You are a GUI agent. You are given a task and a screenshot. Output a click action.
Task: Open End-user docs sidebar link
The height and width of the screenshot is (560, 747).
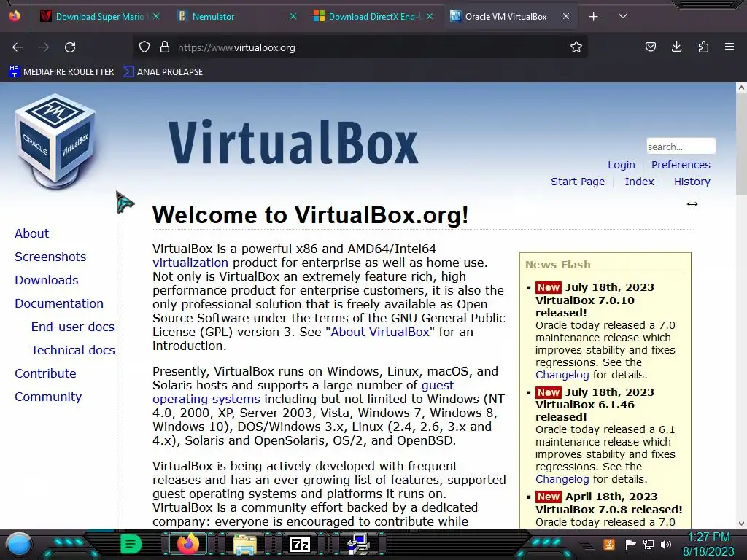73,327
